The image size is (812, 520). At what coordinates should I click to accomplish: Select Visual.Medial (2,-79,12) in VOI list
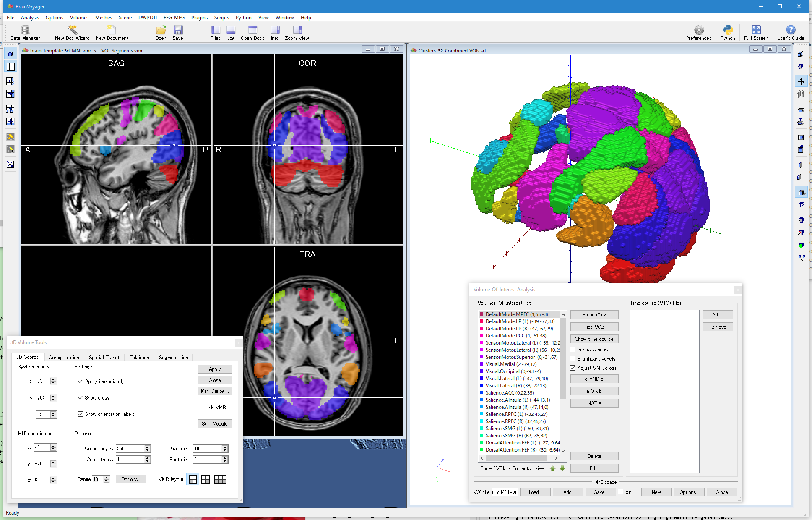point(511,364)
